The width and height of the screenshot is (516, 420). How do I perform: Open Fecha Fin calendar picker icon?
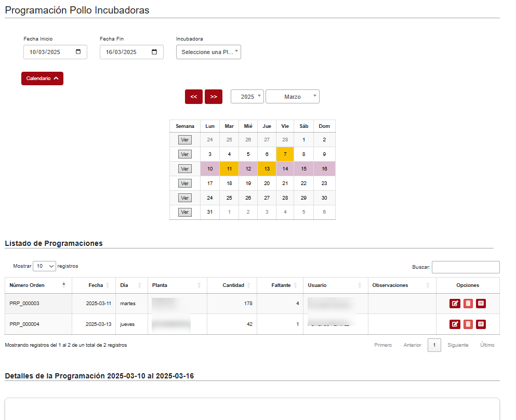coord(154,51)
